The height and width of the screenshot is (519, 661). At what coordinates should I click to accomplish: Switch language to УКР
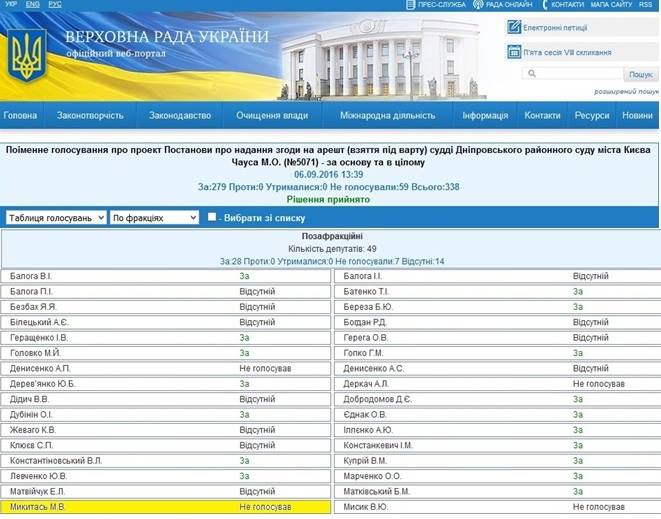coord(11,4)
